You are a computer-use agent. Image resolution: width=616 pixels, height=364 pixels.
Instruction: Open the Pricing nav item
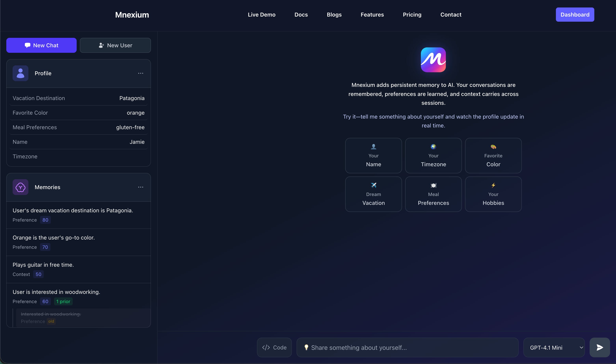click(412, 15)
